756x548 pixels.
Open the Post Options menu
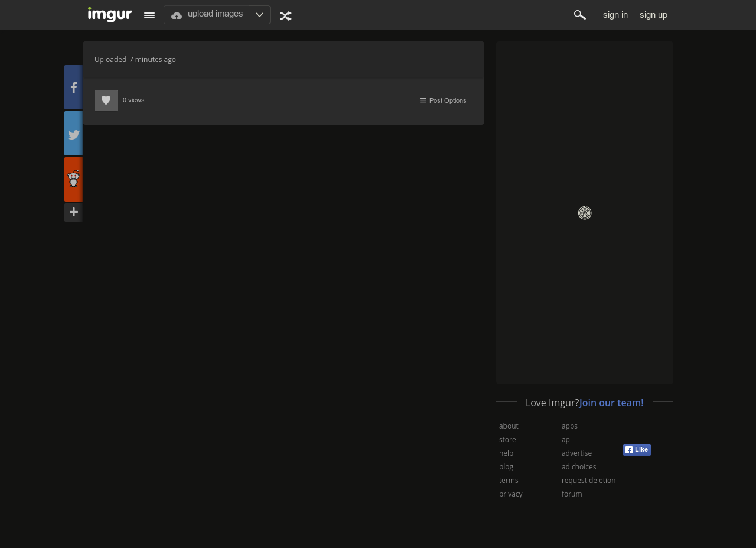click(443, 100)
